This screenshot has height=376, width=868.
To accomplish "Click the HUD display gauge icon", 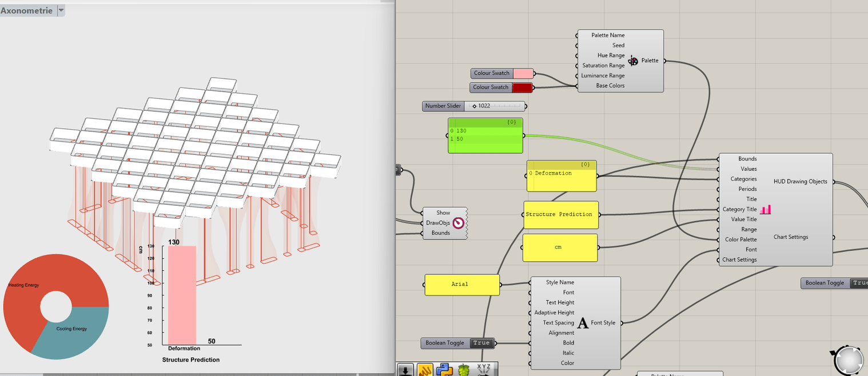I will [x=458, y=223].
